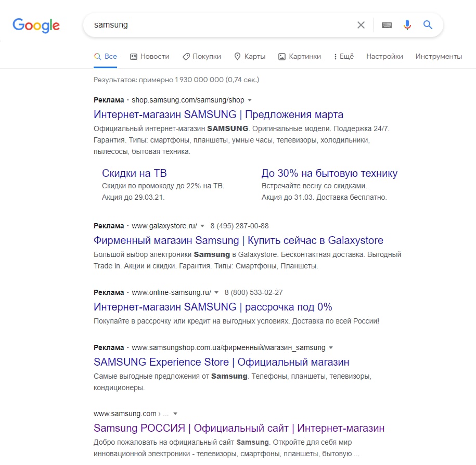Screen dimensions: 476x465
Task: Expand dropdown arrow beside www.galaxystore.ru ad
Action: [203, 226]
